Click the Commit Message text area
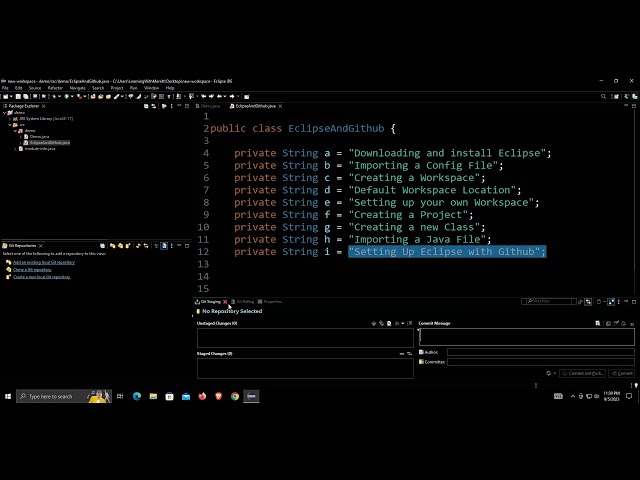 click(527, 337)
